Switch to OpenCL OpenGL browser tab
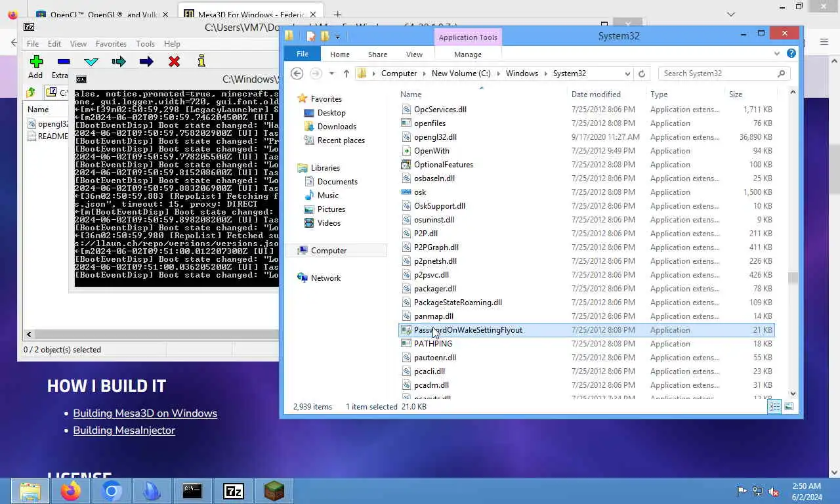The width and height of the screenshot is (840, 504). tap(103, 14)
